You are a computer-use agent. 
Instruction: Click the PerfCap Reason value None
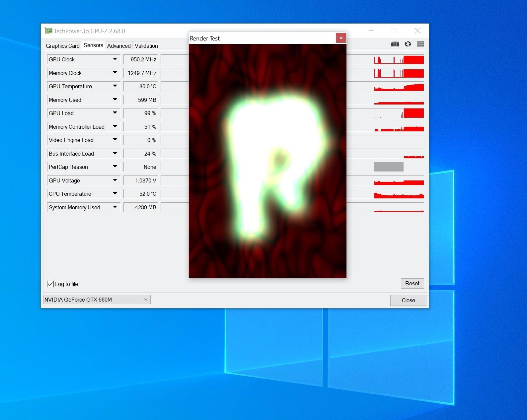pyautogui.click(x=140, y=167)
